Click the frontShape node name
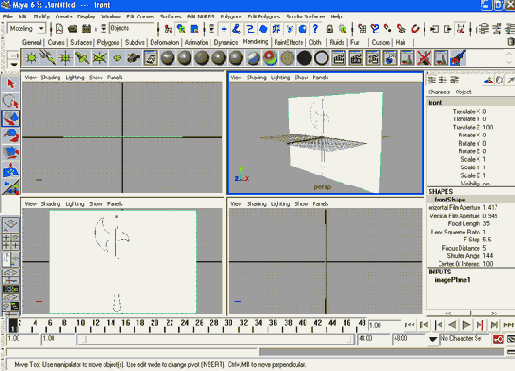This screenshot has width=515, height=371. click(450, 199)
